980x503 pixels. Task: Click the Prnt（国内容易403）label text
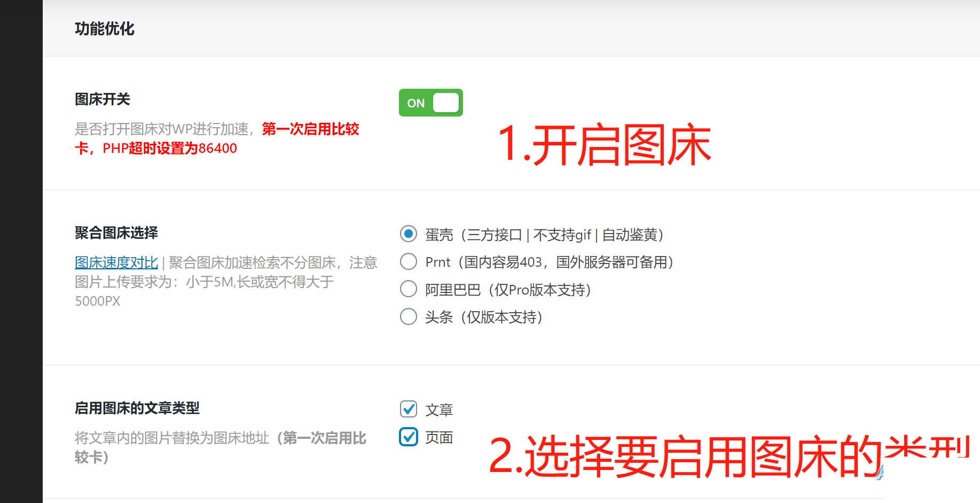(x=549, y=262)
